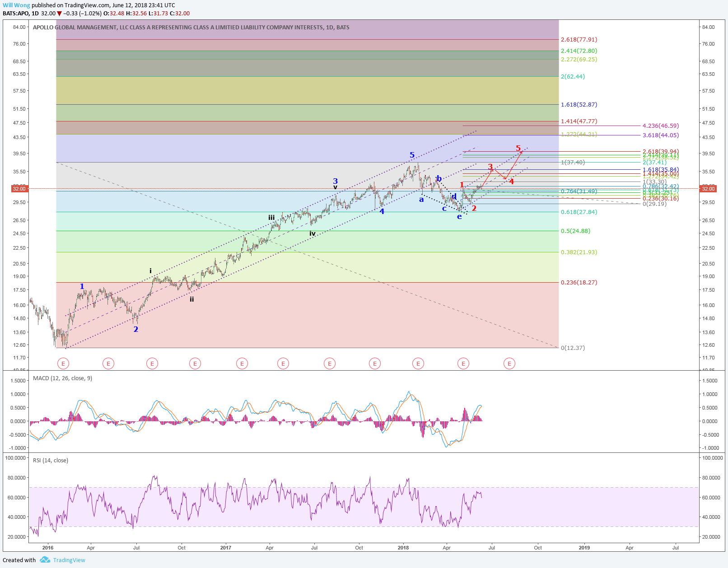This screenshot has width=728, height=568.
Task: Select the 1.618(52.87) Fibonacci label
Action: tap(579, 105)
